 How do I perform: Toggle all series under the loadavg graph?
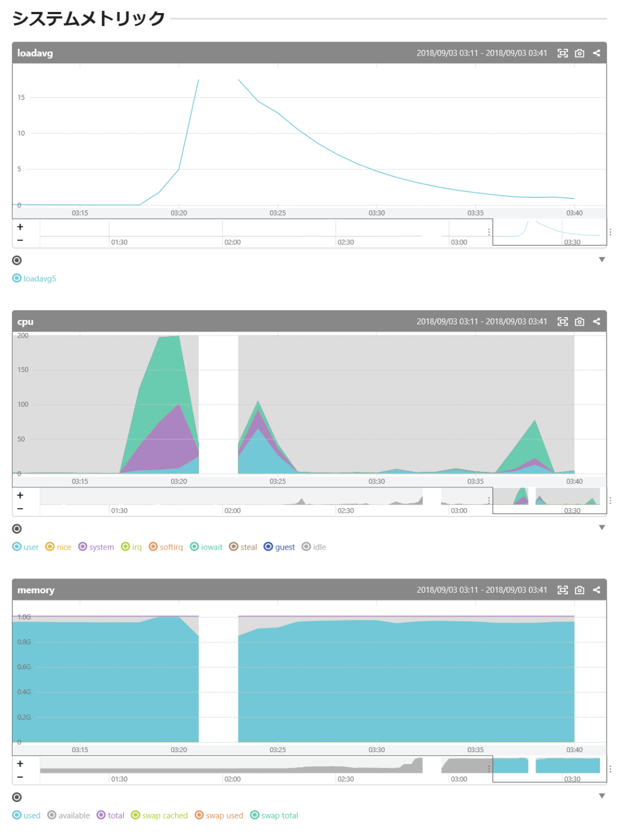(x=17, y=260)
